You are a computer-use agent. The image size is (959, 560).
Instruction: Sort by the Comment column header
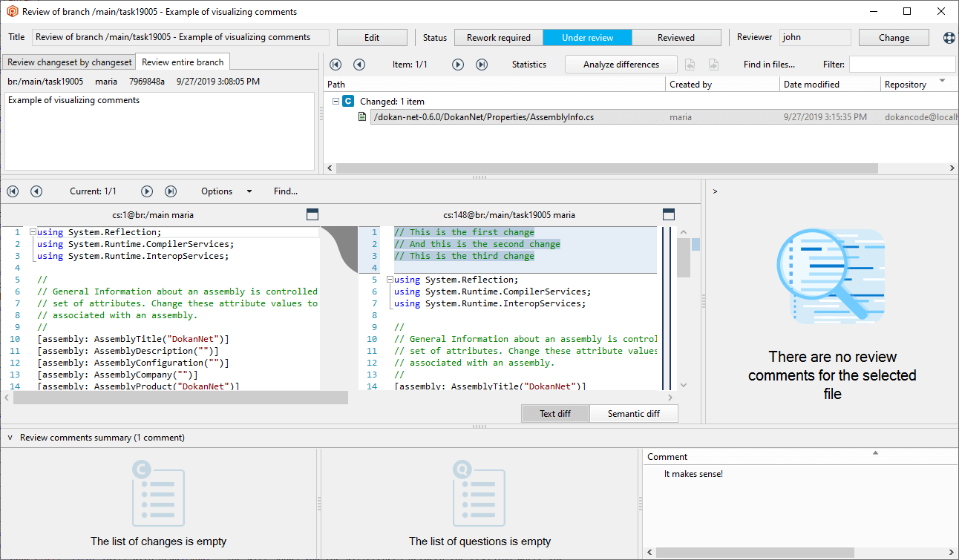click(800, 457)
